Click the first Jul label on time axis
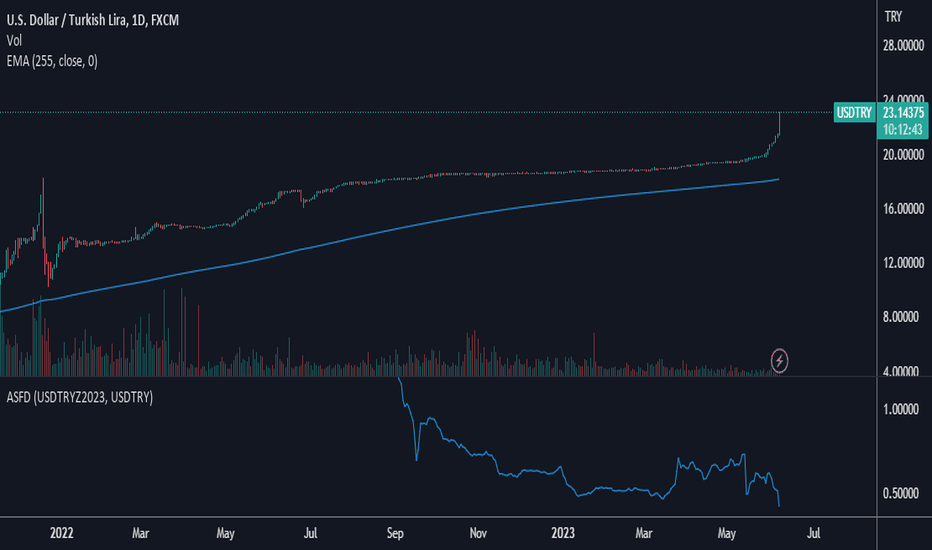 [x=310, y=533]
